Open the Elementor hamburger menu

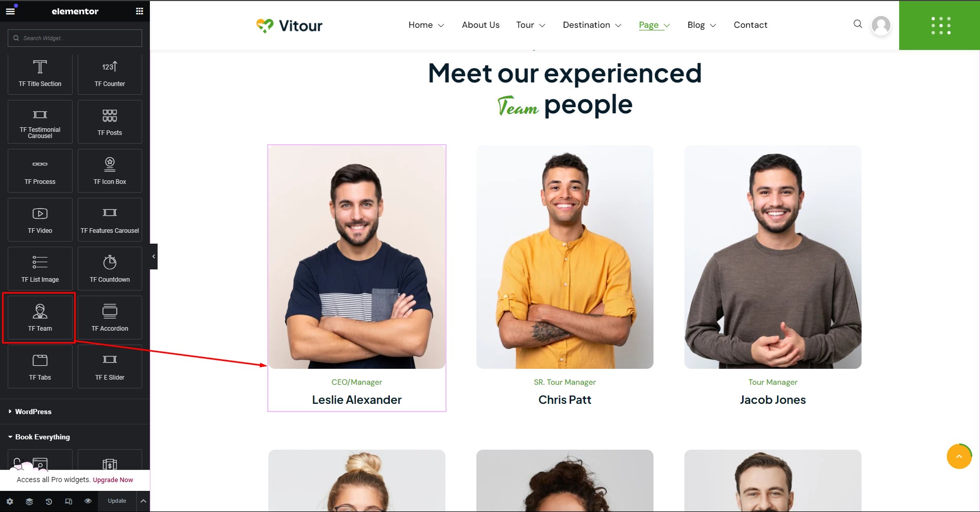click(10, 11)
